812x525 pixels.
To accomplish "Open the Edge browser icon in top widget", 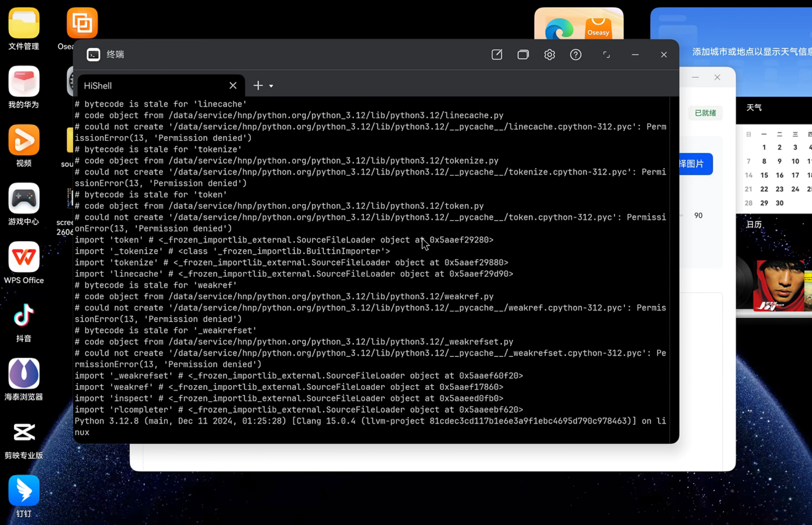I will coord(559,29).
